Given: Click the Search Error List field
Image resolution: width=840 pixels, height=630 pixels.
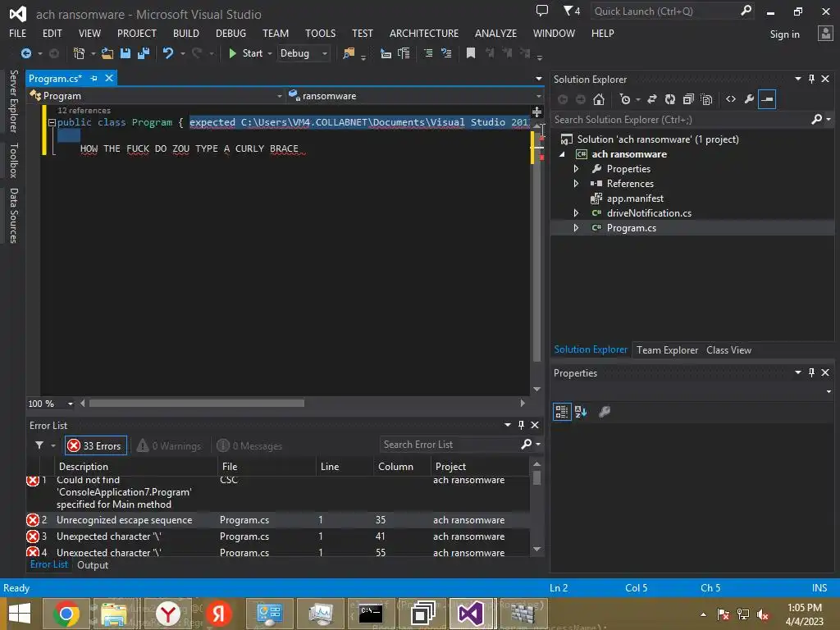Looking at the screenshot, I should pos(450,445).
